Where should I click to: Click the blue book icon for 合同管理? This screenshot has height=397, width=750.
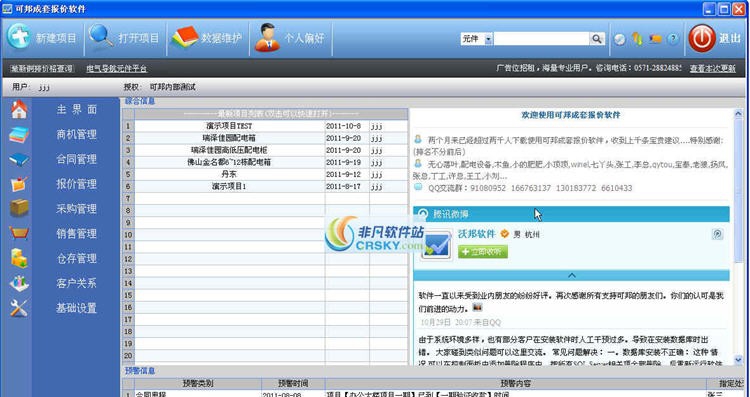(19, 159)
